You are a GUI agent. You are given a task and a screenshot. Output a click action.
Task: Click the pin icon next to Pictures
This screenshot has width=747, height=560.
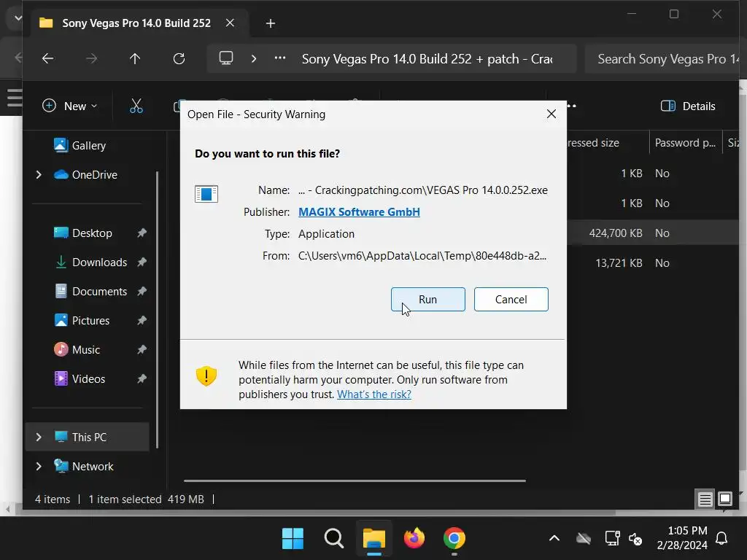point(142,321)
